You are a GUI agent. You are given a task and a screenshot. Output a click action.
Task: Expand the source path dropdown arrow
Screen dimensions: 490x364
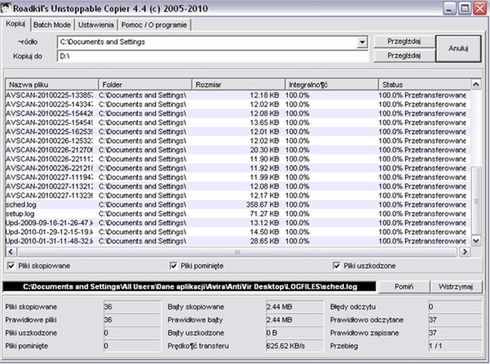pos(362,42)
